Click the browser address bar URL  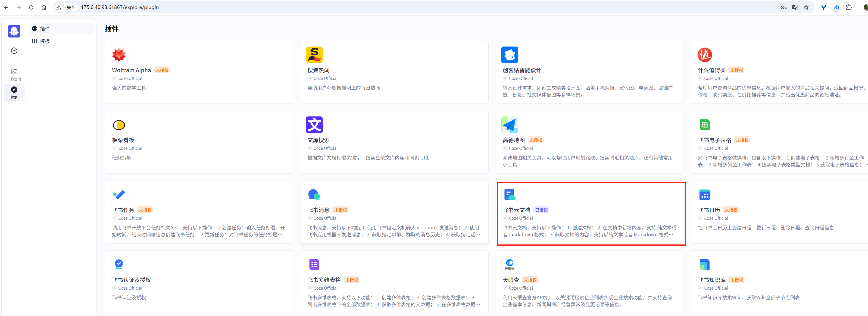click(120, 7)
